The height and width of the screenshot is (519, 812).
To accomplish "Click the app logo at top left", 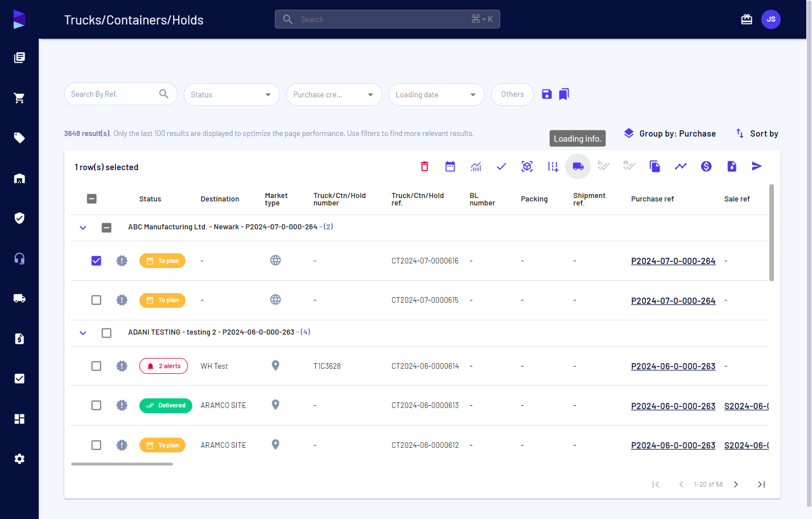I will 19,19.
